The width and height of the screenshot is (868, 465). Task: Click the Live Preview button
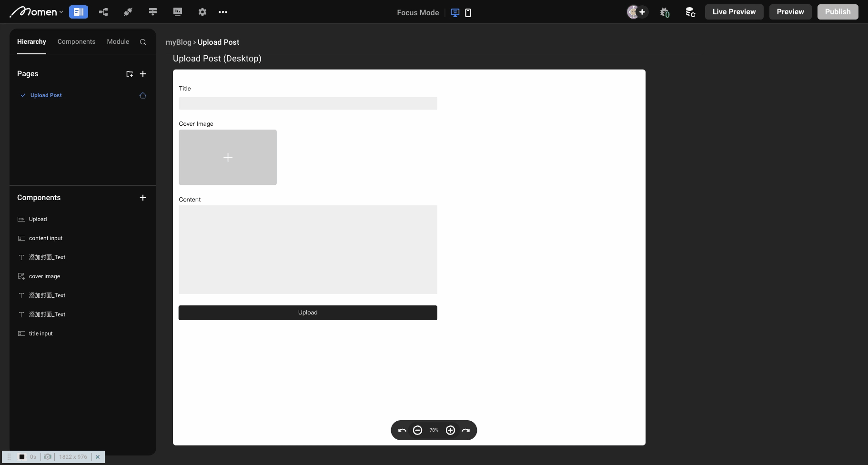pos(734,12)
